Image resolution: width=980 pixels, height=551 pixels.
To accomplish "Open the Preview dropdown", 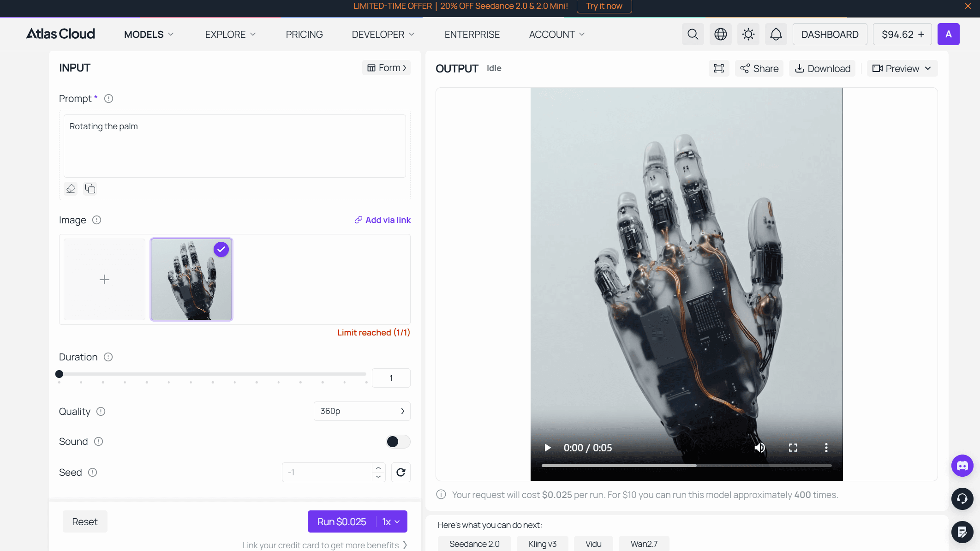I will click(902, 68).
